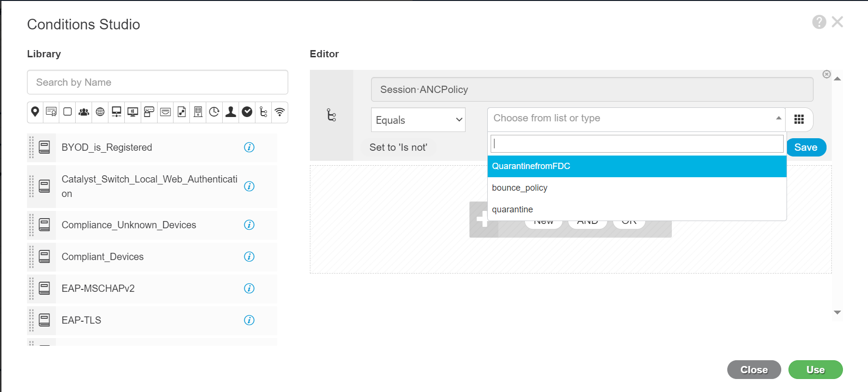Collapse the 'Choose from list or type' dropdown

click(778, 118)
